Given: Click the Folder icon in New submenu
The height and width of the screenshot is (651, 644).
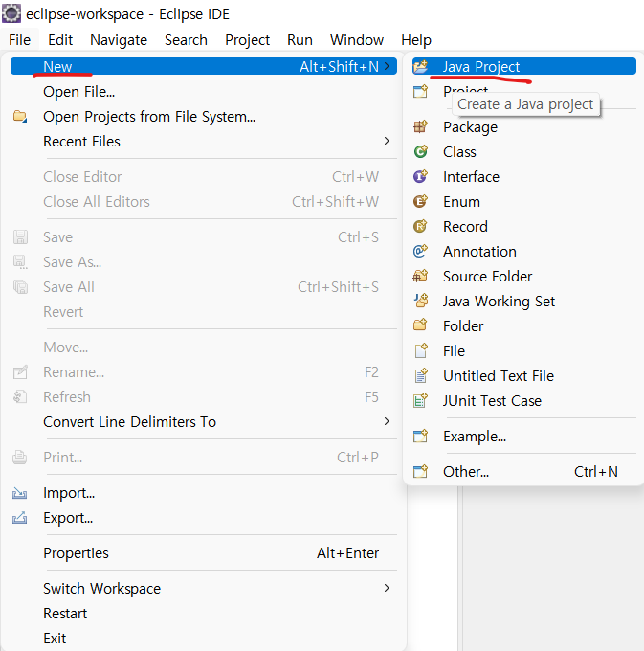Looking at the screenshot, I should [x=420, y=325].
